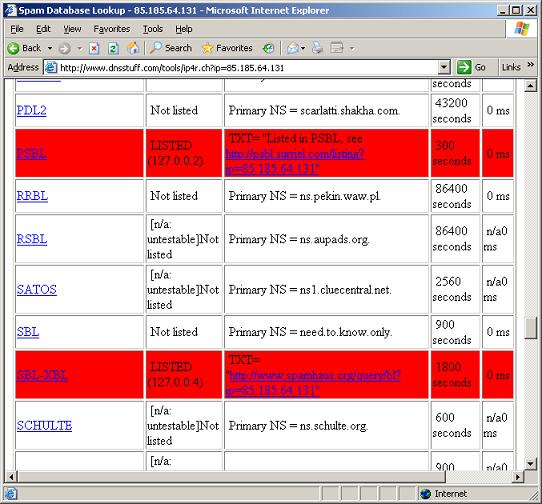Click the grayed Forward arrow icon

coord(64,48)
